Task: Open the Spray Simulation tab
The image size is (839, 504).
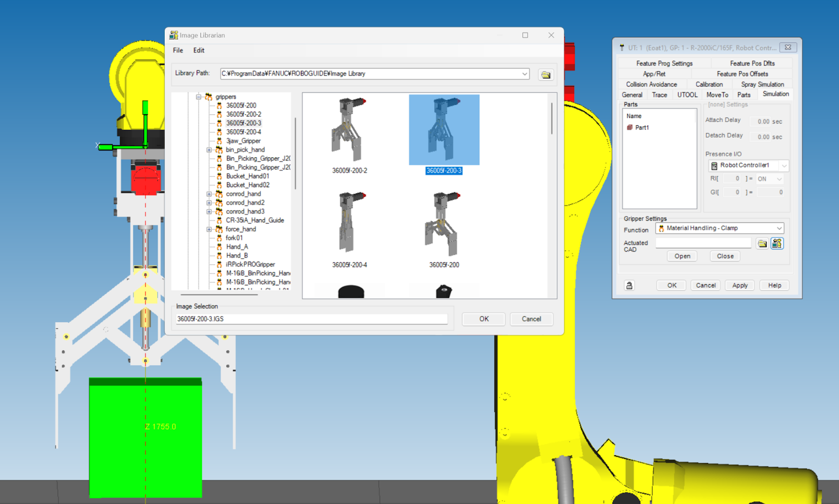Action: (762, 84)
